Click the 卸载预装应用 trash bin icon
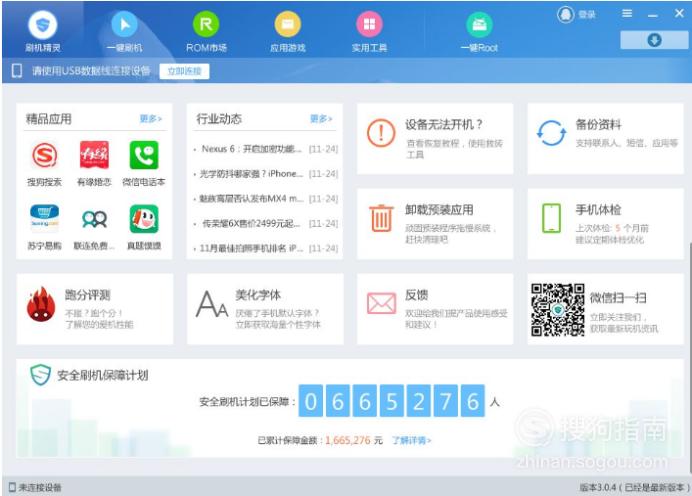 click(x=381, y=218)
